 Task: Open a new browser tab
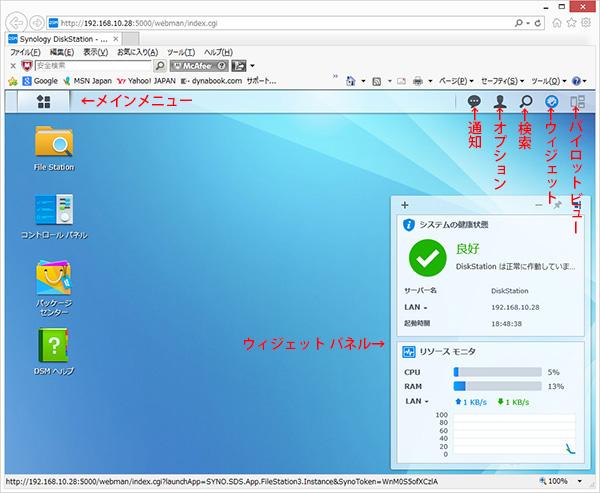131,39
